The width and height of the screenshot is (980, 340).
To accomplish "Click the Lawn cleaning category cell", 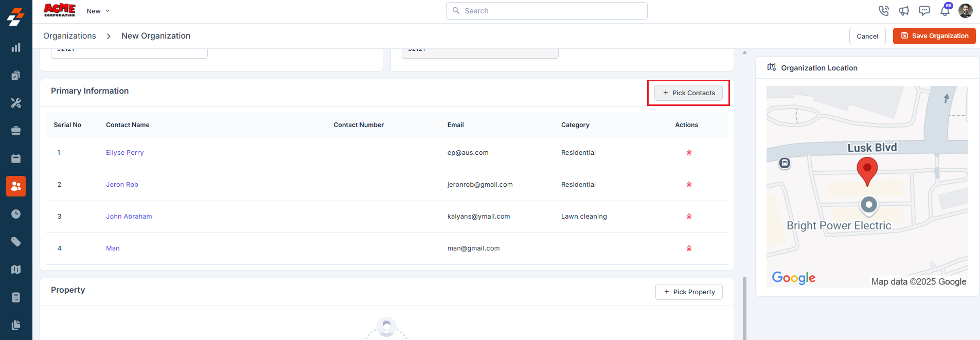I will [x=584, y=217].
